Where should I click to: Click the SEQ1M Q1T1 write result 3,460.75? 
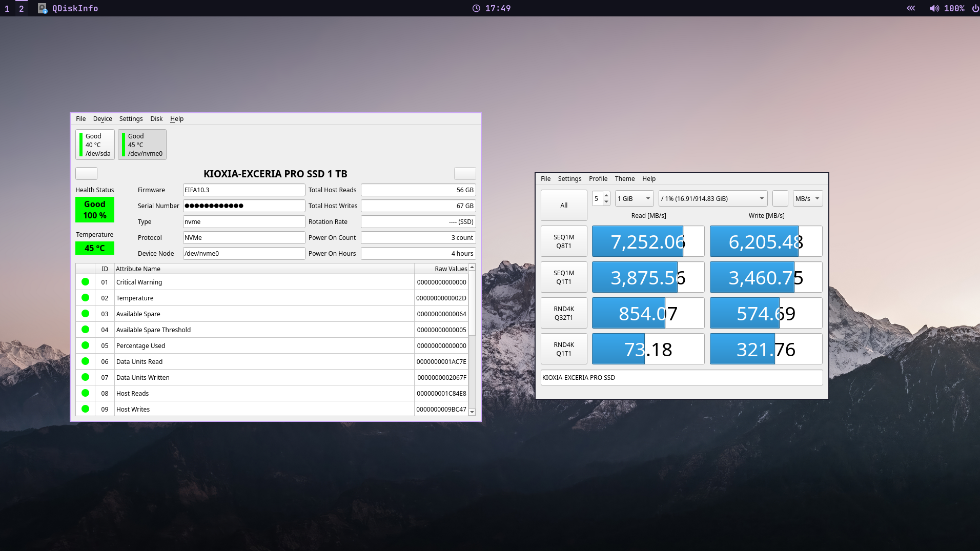tap(766, 277)
